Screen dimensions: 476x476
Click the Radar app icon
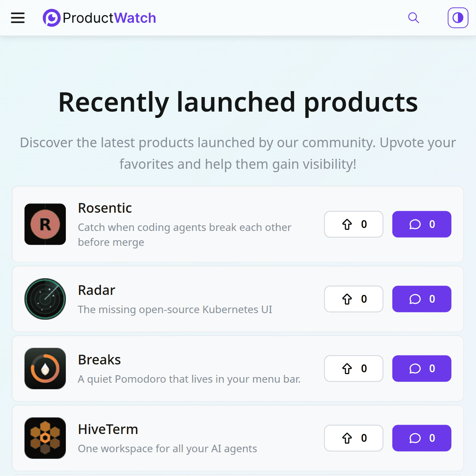click(45, 299)
